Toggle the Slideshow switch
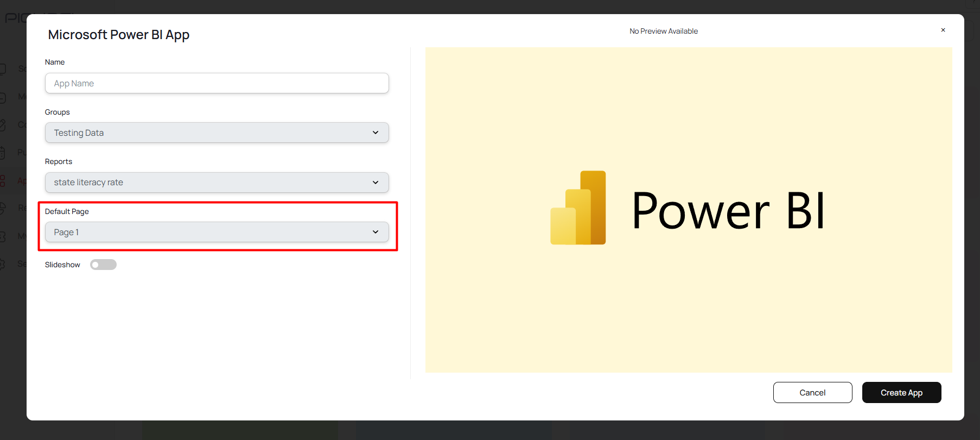980x440 pixels. coord(103,265)
